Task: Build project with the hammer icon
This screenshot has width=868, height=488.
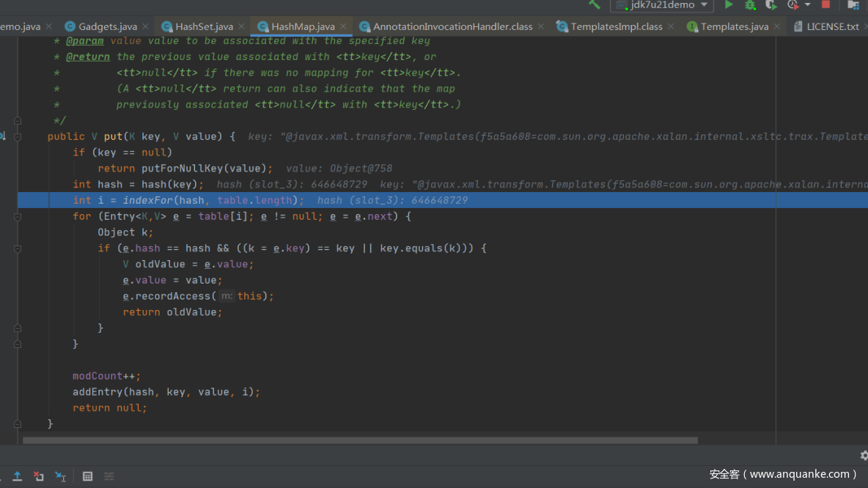Action: coord(595,4)
